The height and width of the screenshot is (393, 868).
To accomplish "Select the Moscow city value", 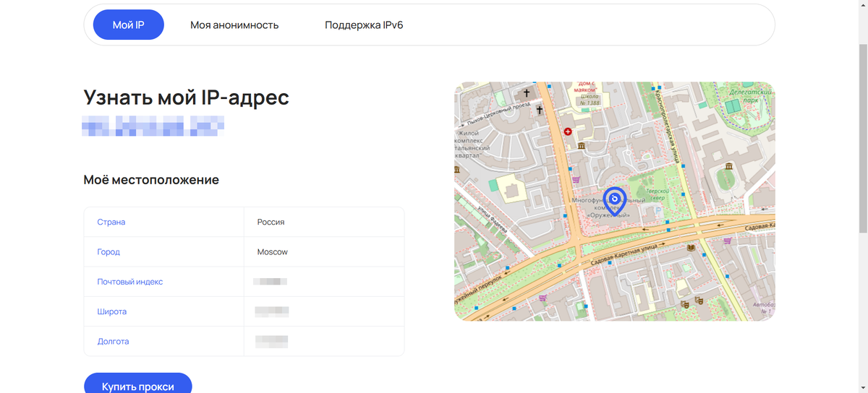I will click(273, 252).
